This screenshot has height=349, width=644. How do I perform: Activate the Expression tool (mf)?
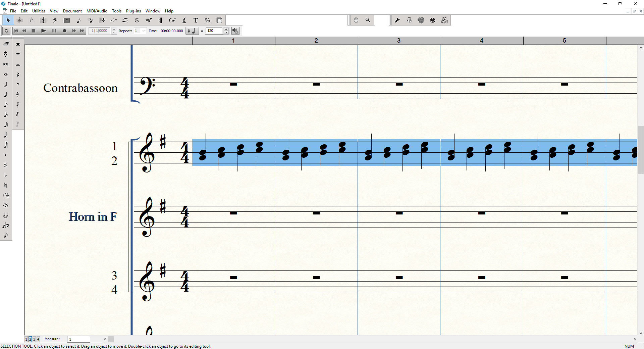149,20
